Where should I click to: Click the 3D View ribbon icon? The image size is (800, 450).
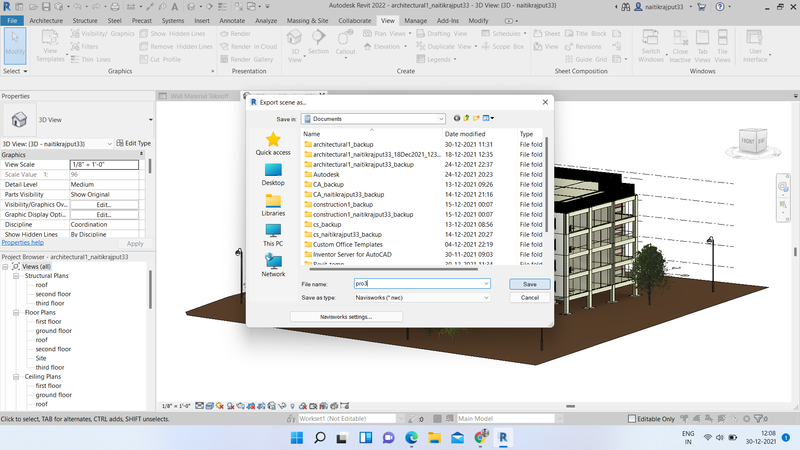pyautogui.click(x=294, y=45)
